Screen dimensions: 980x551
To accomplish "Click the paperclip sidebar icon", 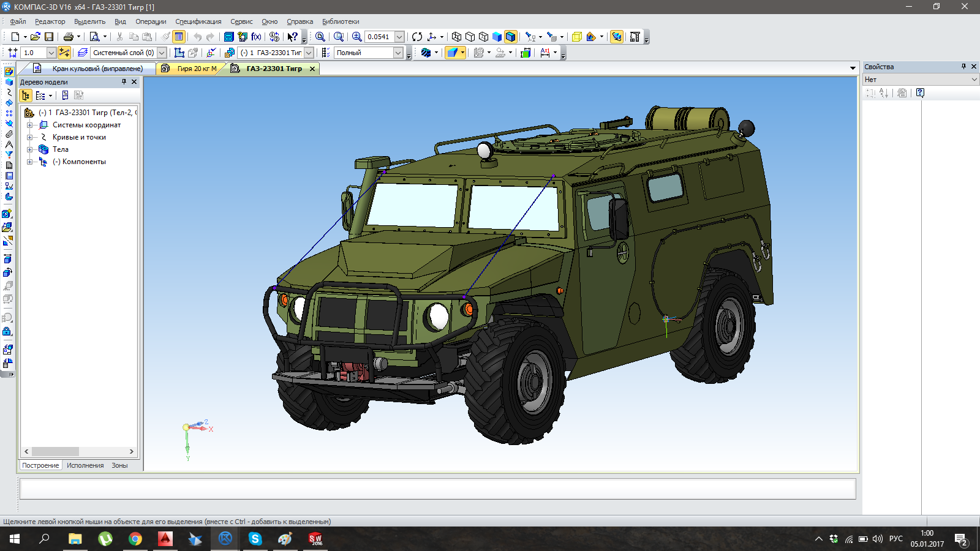I will pyautogui.click(x=9, y=134).
